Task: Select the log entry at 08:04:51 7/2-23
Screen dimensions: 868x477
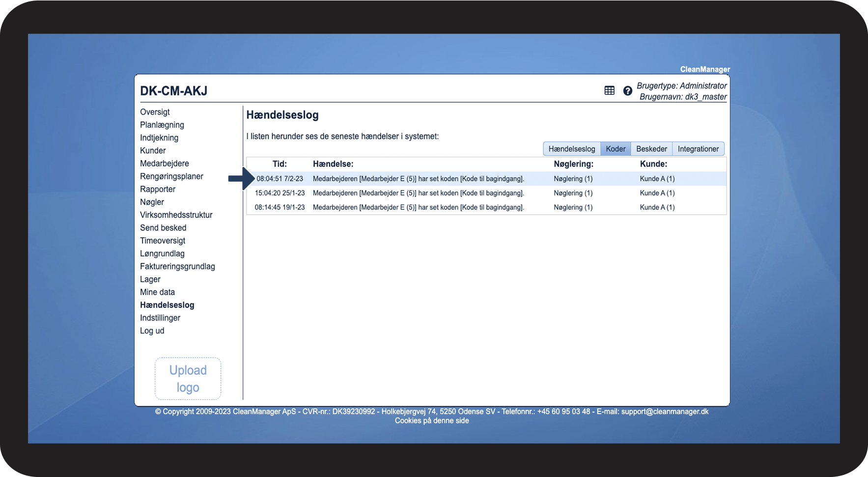Action: [486, 179]
